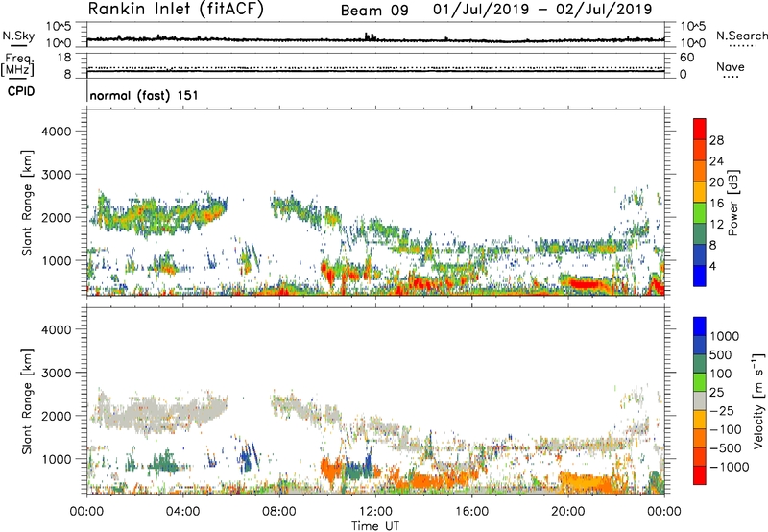Click the "N.Search" legend label
Viewport: 768px width, 532px height.
pyautogui.click(x=741, y=36)
